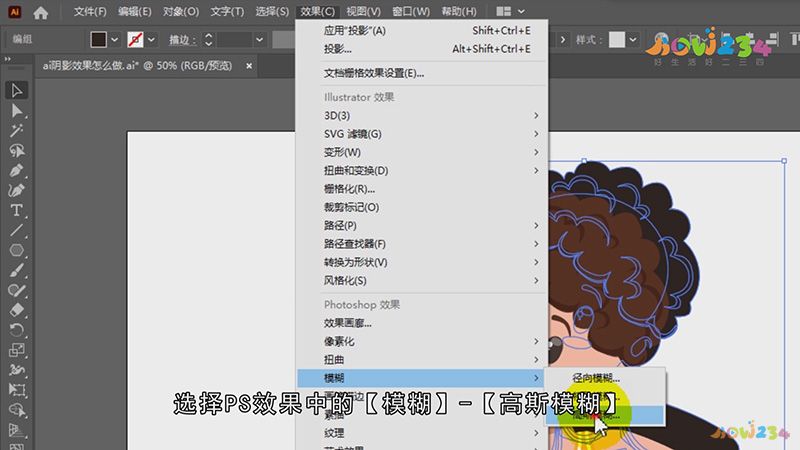Select the Line Segment tool
Viewport: 800px width, 450px height.
point(16,230)
